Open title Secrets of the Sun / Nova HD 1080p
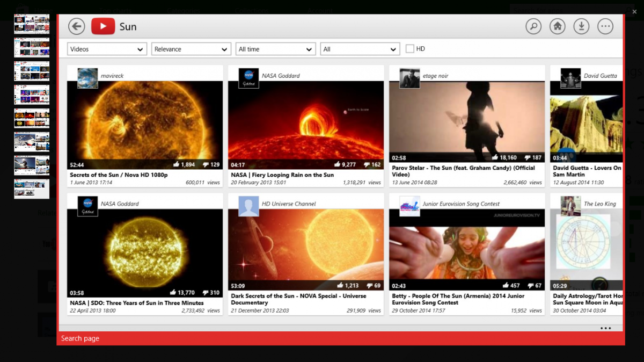Viewport: 644px width, 362px height. (119, 175)
